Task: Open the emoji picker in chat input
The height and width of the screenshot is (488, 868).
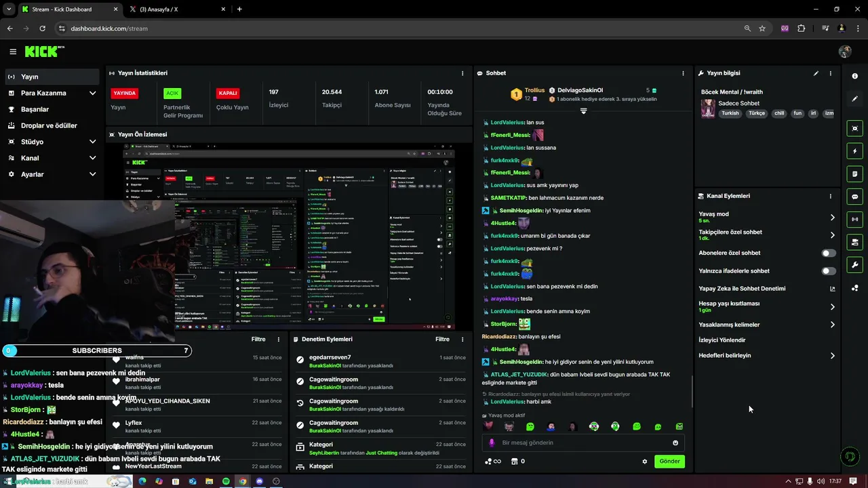Action: pos(675,443)
